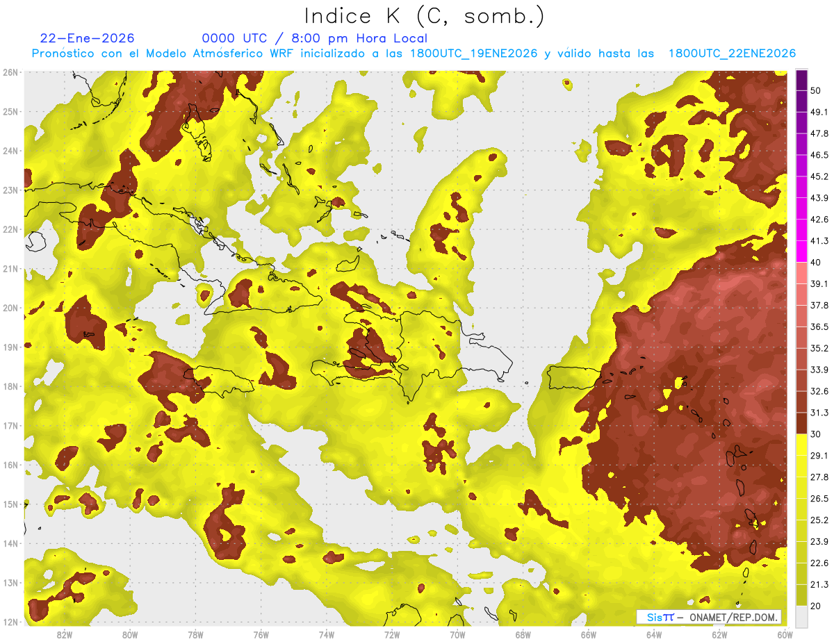The image size is (834, 644).
Task: Click the 'Indice K (C, somb.)' chart title
Action: [425, 17]
